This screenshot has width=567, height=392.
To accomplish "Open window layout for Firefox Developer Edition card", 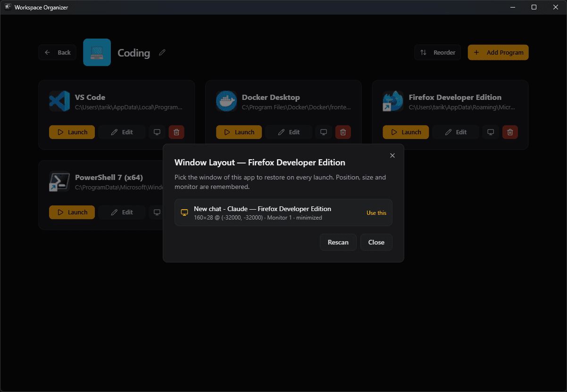I will click(491, 132).
